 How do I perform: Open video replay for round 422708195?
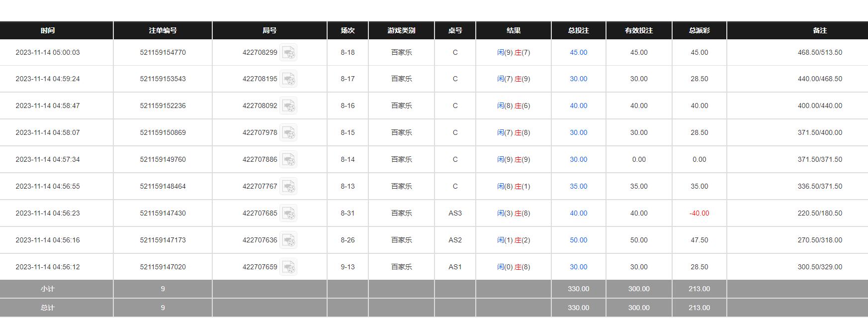[x=288, y=79]
